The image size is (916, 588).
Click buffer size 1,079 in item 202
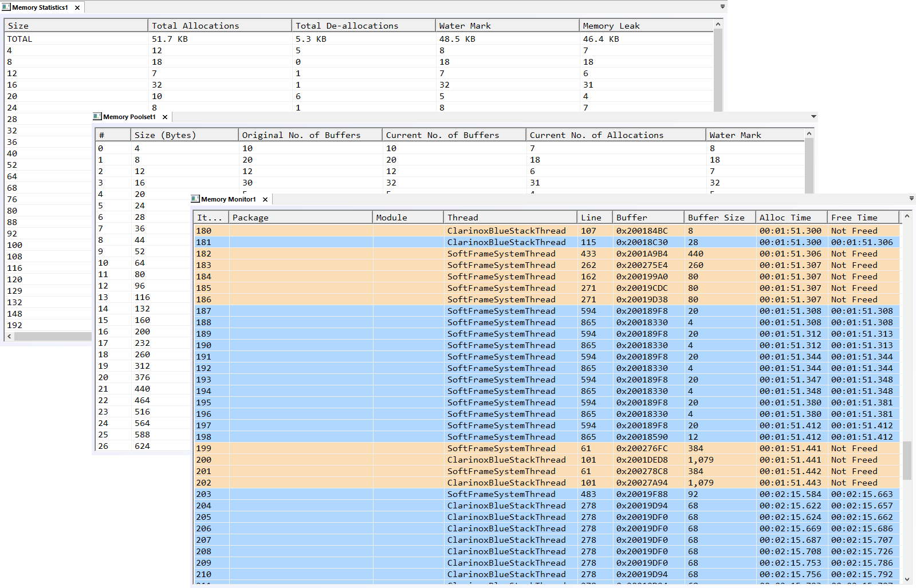coord(701,483)
